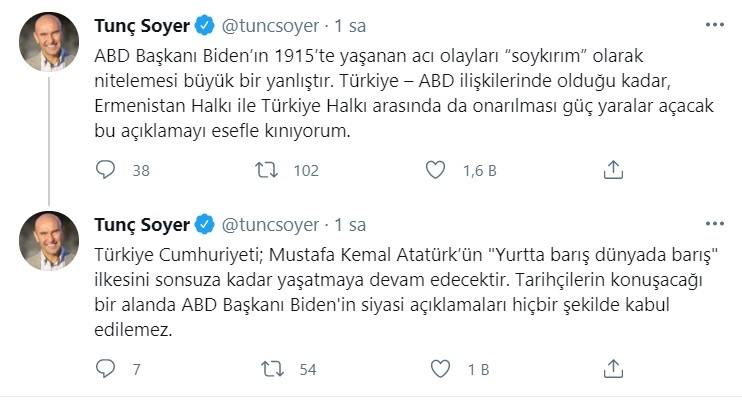Open more options menu on second tweet

(x=715, y=222)
